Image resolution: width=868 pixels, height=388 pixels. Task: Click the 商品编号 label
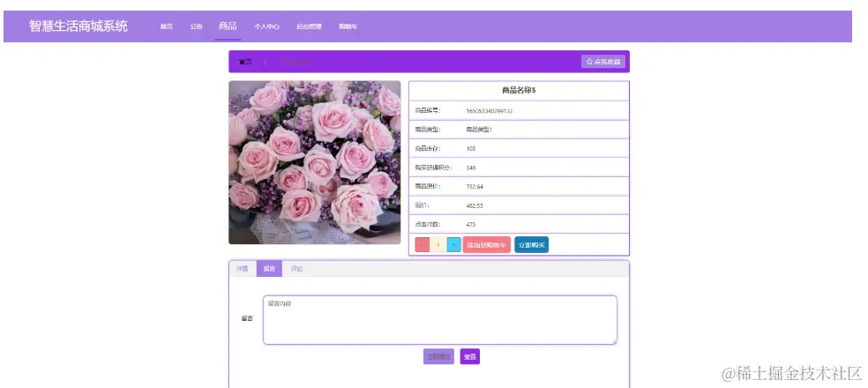428,111
